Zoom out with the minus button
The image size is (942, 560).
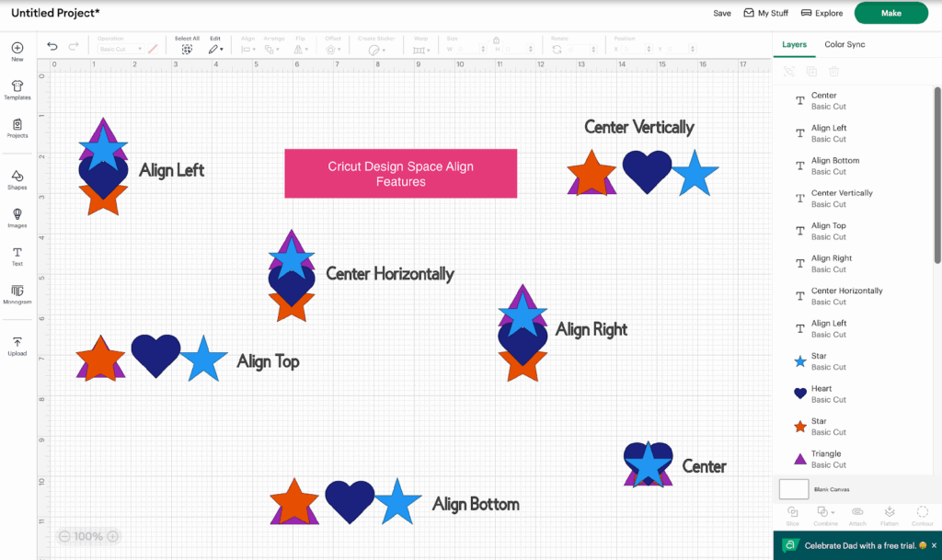(x=64, y=536)
